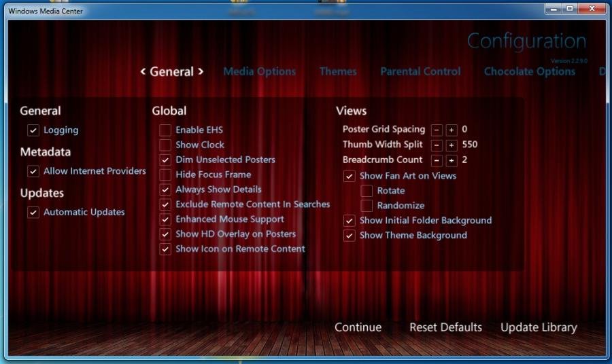Enable the Rotate checkbox
The height and width of the screenshot is (364, 612).
click(x=367, y=191)
